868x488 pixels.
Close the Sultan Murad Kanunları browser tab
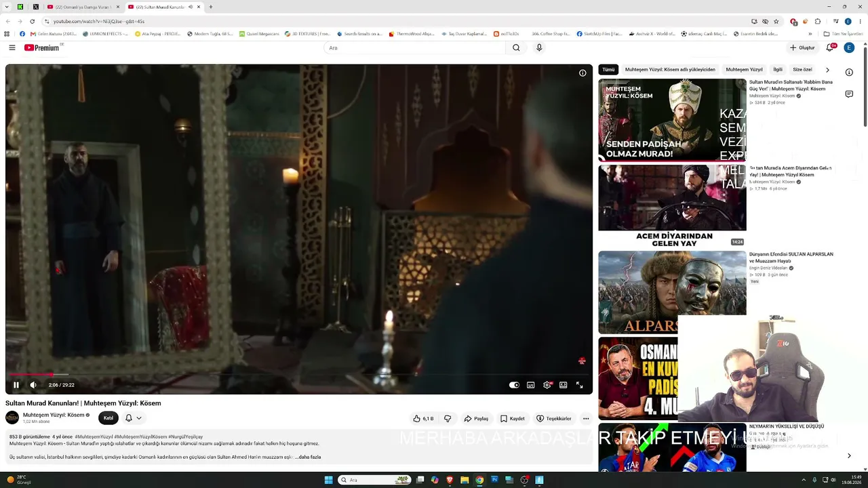(199, 7)
